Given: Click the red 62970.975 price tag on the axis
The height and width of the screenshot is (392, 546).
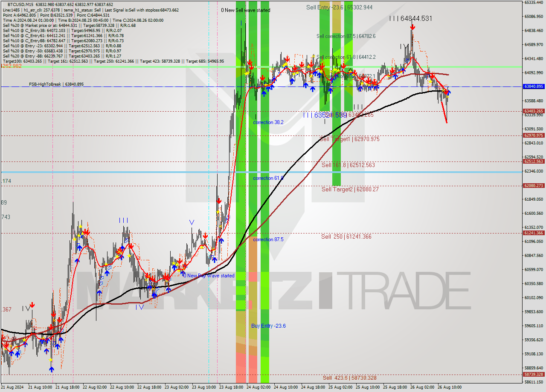Looking at the screenshot, I should click(x=533, y=135).
